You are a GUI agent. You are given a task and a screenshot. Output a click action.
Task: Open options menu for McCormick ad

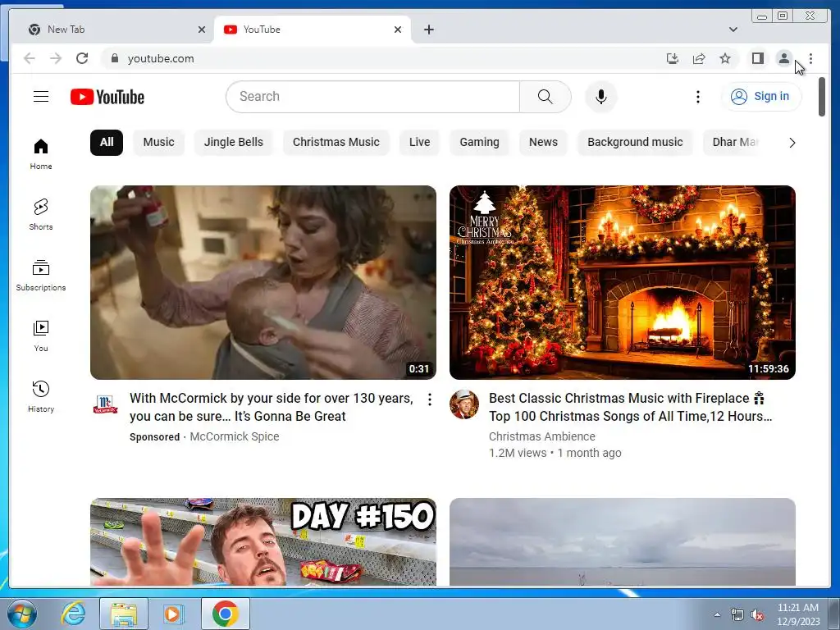(430, 399)
